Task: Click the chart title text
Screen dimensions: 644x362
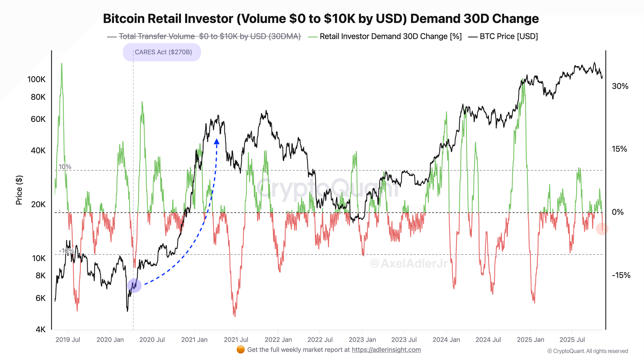Action: coord(321,19)
